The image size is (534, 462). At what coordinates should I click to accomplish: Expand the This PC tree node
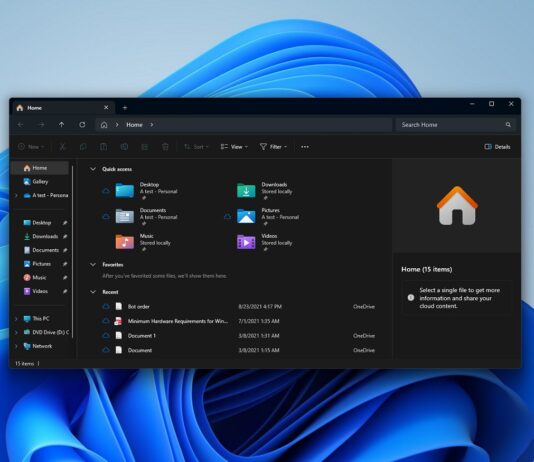click(16, 319)
